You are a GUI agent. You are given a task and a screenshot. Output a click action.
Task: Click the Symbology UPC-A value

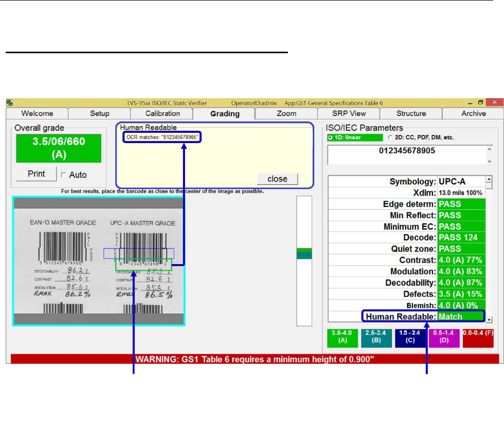tap(461, 181)
